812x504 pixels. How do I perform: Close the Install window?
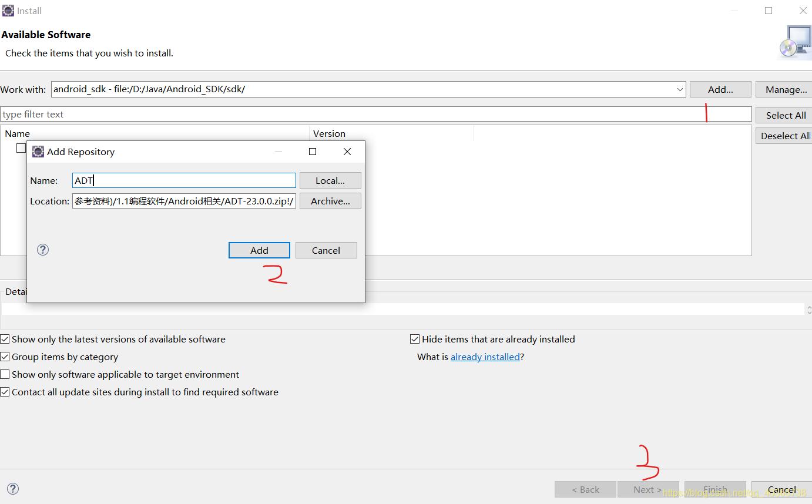tap(803, 11)
